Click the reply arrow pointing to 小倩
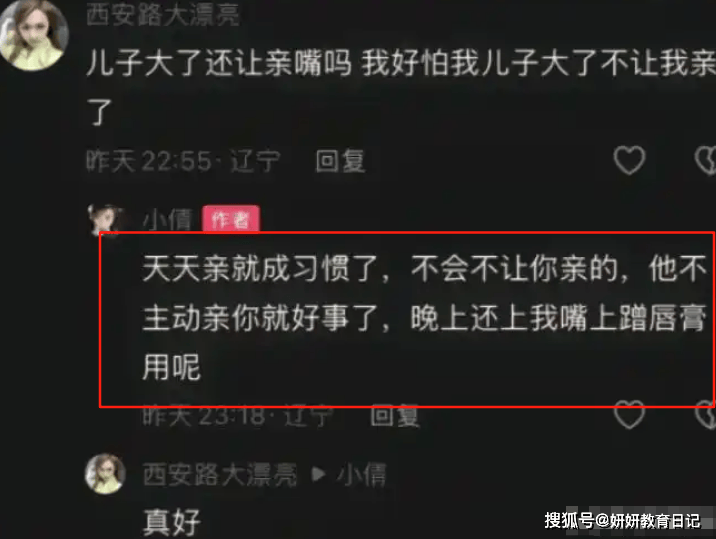The width and height of the screenshot is (716, 539). tap(318, 474)
